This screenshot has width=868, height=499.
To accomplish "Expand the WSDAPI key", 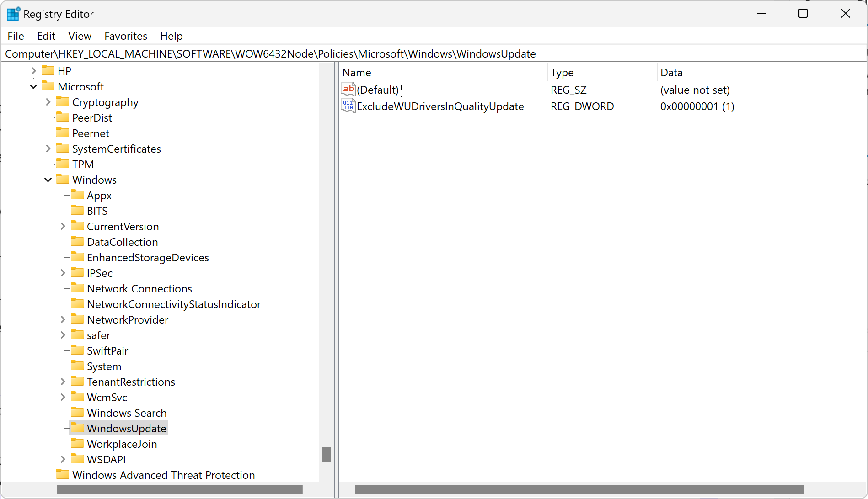I will [63, 459].
